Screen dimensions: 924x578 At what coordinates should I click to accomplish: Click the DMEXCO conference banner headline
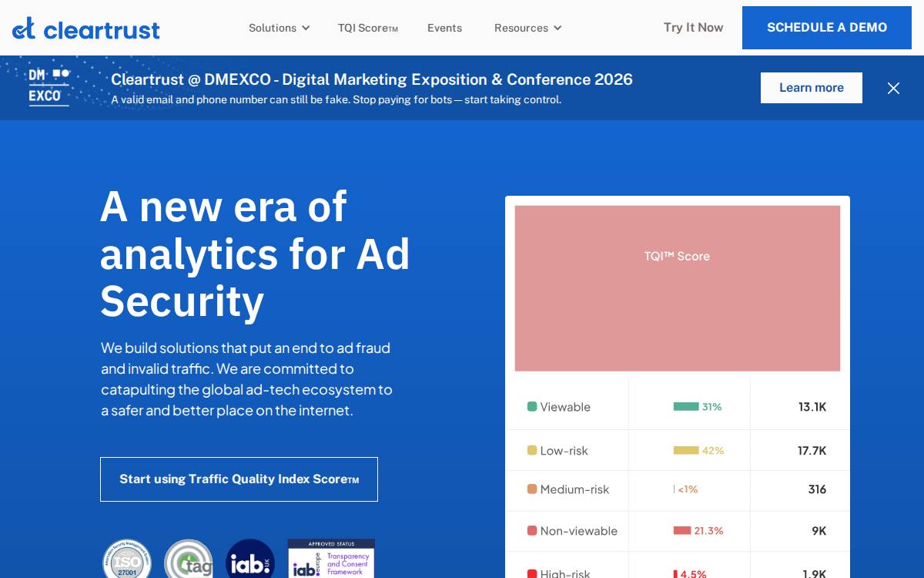point(372,79)
